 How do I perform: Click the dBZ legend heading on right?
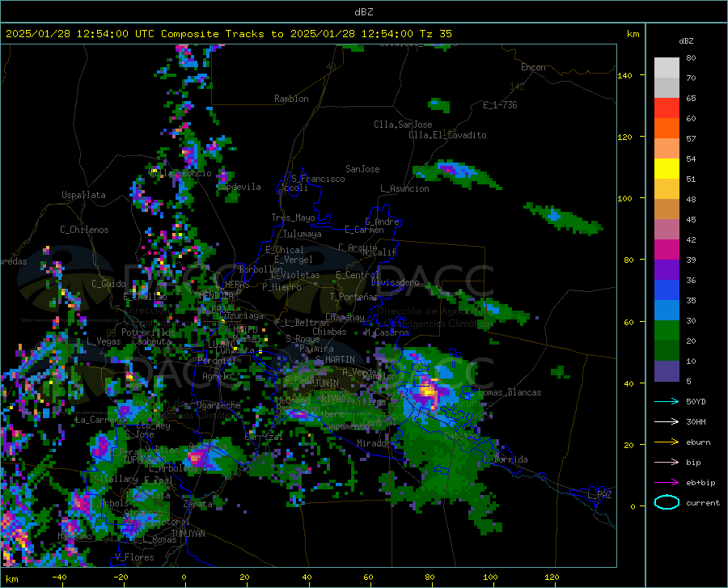click(686, 40)
